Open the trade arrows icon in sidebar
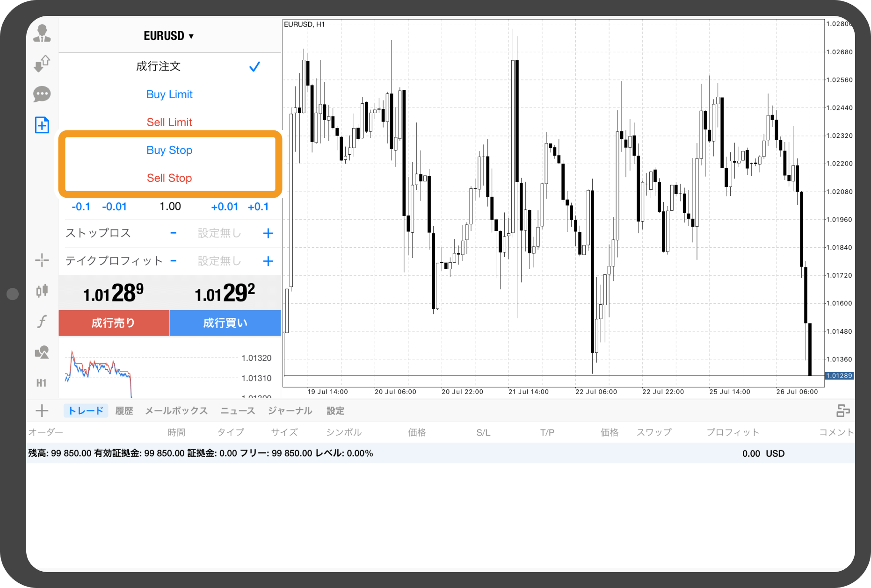This screenshot has width=871, height=588. 42,64
